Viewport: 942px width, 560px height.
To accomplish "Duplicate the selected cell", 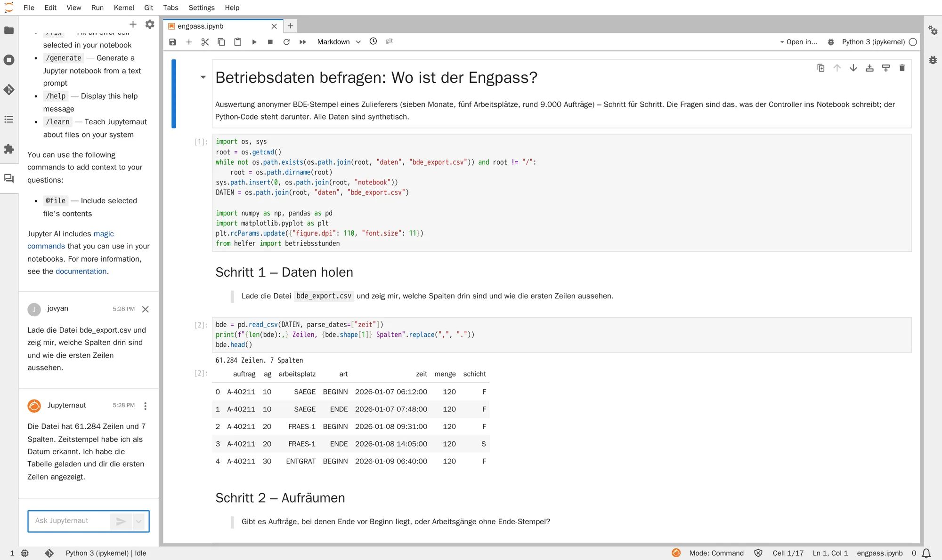I will [x=821, y=68].
